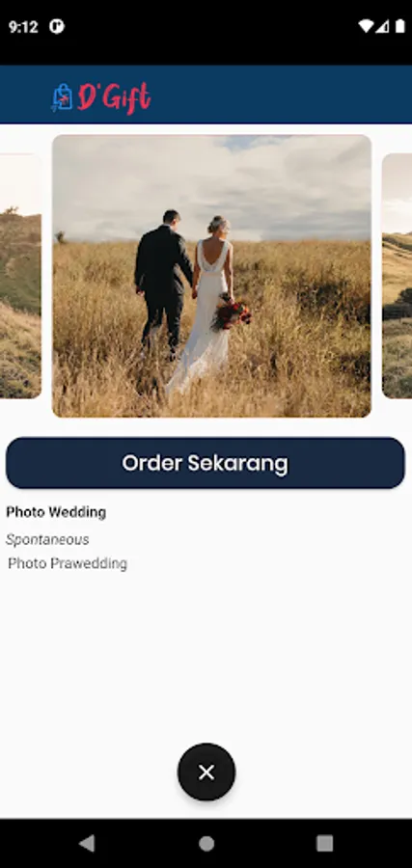Image resolution: width=412 pixels, height=868 pixels.
Task: Click the Photo Prawedding text
Action: pyautogui.click(x=68, y=563)
